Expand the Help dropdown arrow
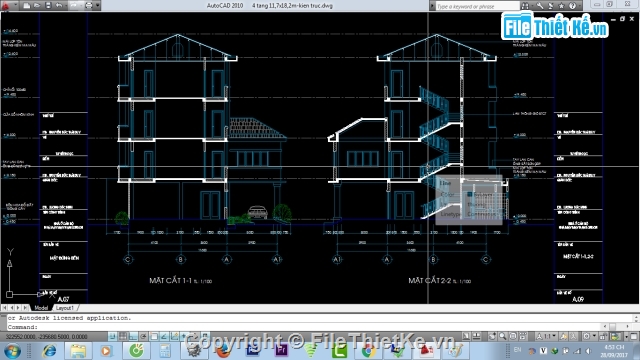 pos(580,6)
